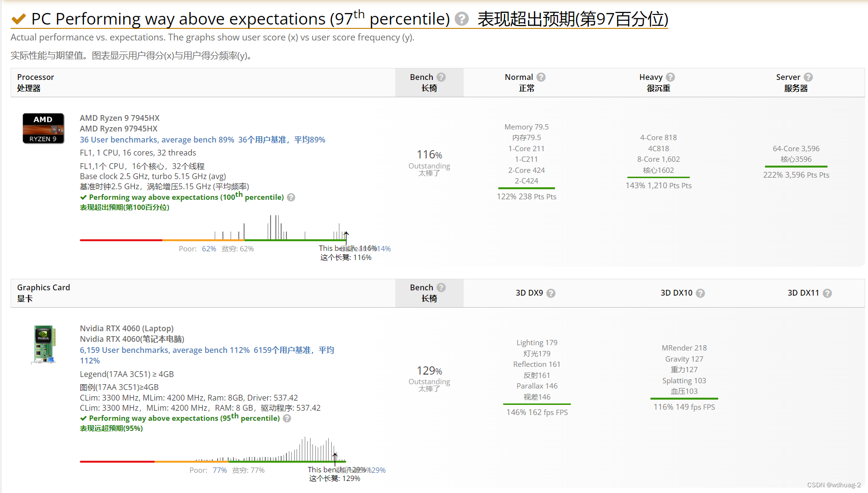Open help icon next to 3D DX11 header
This screenshot has width=868, height=493.
[827, 293]
